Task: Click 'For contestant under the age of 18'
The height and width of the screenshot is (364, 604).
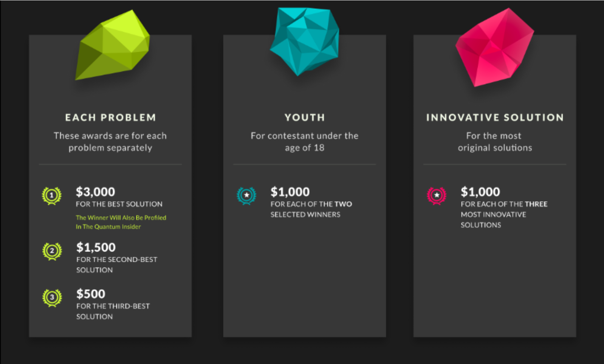Action: [305, 142]
